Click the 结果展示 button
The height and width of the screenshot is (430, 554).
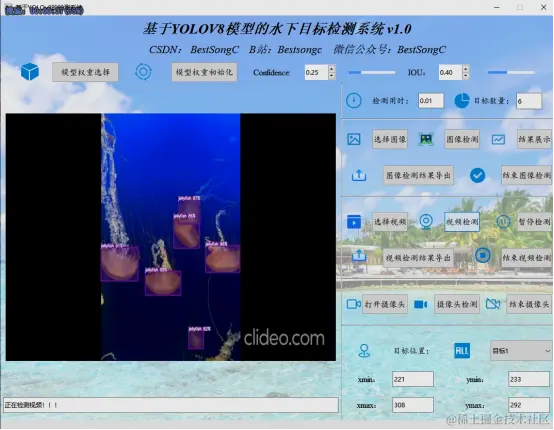[x=534, y=140]
